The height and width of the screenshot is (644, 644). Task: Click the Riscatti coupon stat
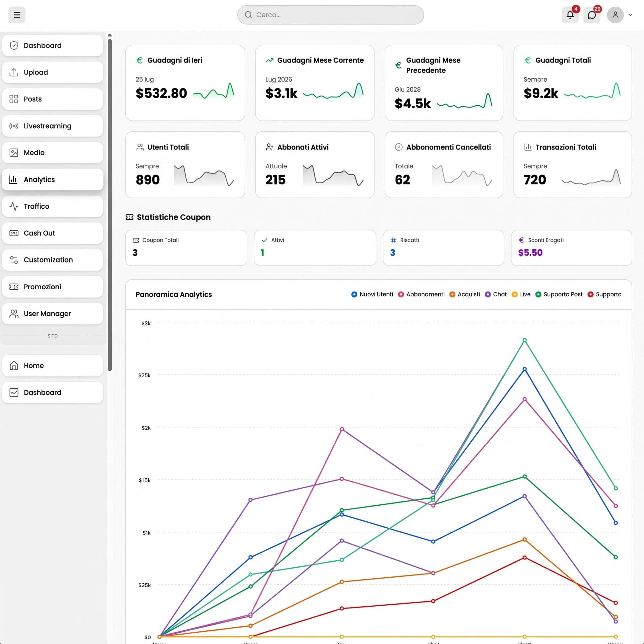(x=443, y=248)
